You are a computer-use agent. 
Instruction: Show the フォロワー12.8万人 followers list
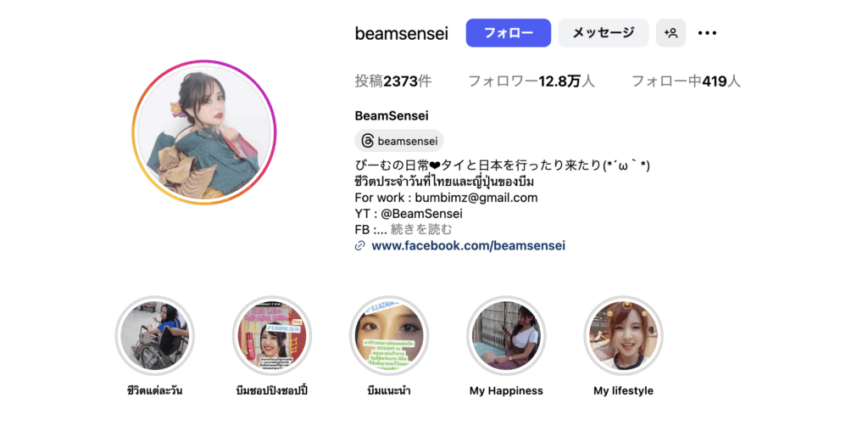pyautogui.click(x=531, y=82)
